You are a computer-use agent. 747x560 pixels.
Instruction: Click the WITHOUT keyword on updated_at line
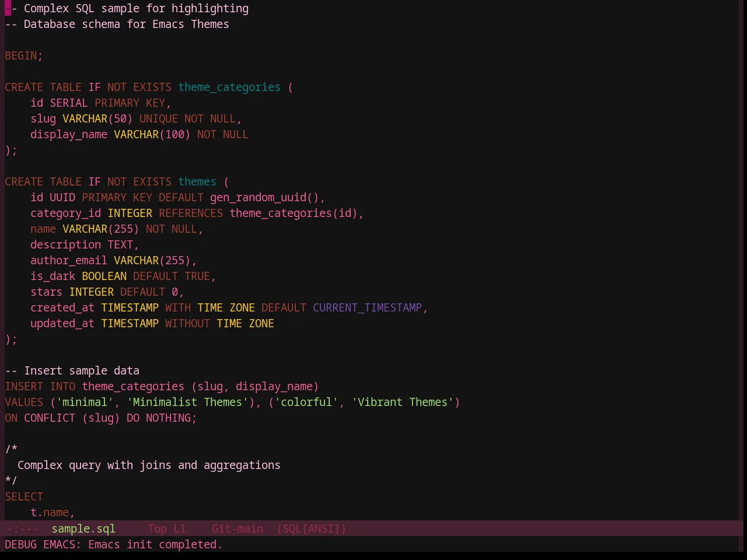(x=188, y=323)
